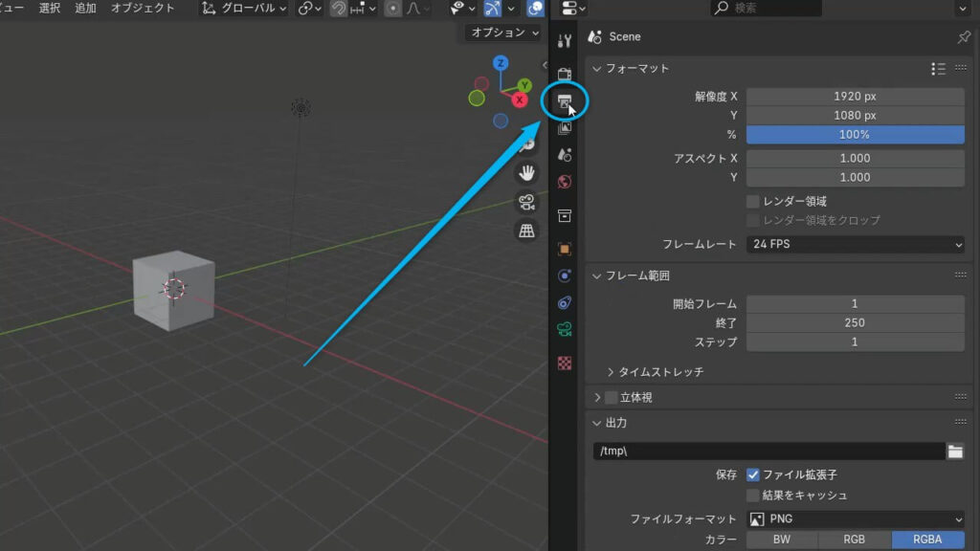
Task: Open the snapping options dropdown
Action: coord(363,8)
